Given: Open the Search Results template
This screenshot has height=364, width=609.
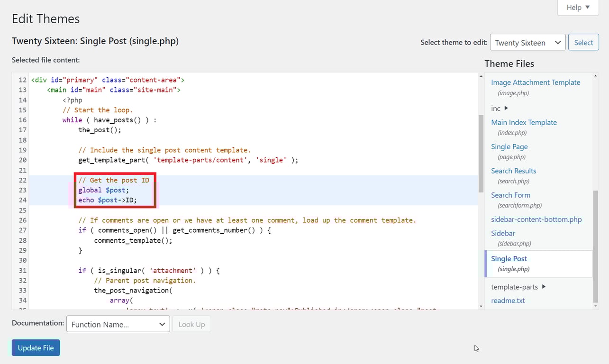Looking at the screenshot, I should coord(513,171).
